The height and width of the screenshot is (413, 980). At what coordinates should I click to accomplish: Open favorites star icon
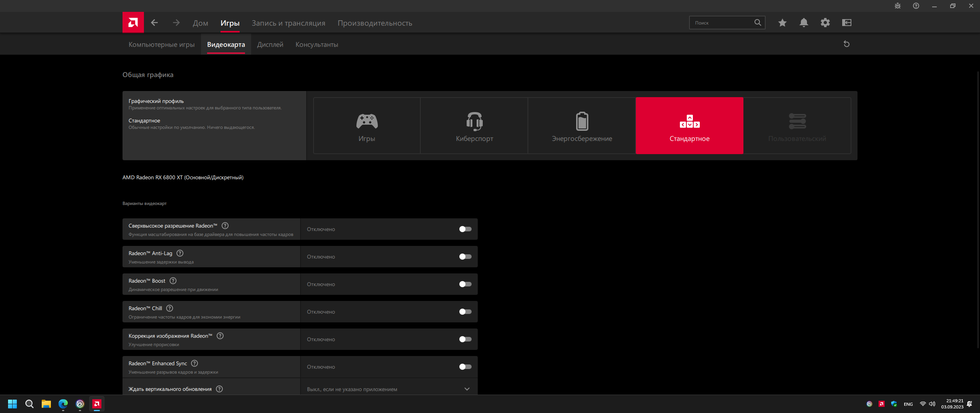coord(782,23)
